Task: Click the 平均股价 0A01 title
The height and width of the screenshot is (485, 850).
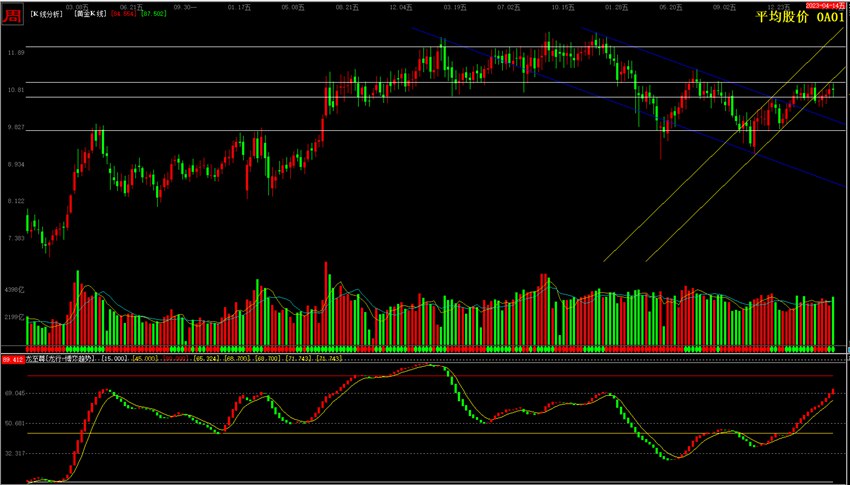Action: point(800,17)
